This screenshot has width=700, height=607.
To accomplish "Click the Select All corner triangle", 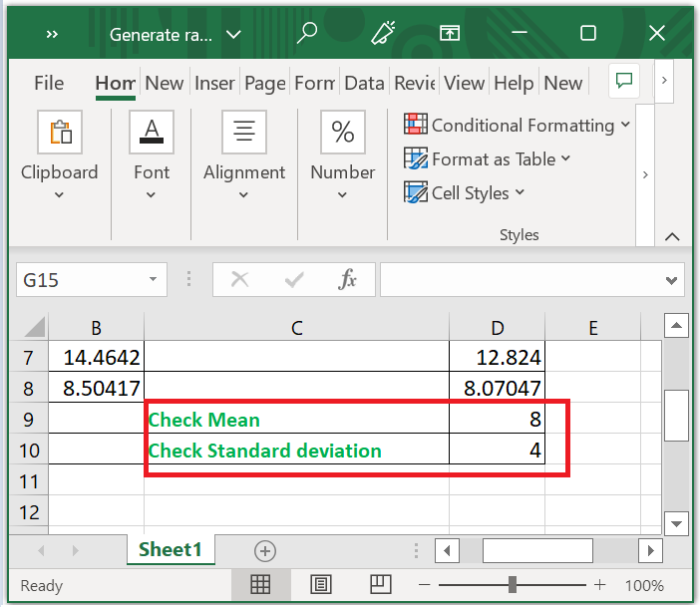I will pyautogui.click(x=35, y=327).
